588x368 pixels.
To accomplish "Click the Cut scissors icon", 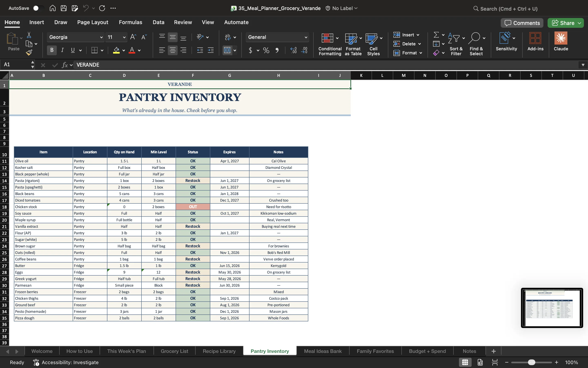I will (x=29, y=35).
